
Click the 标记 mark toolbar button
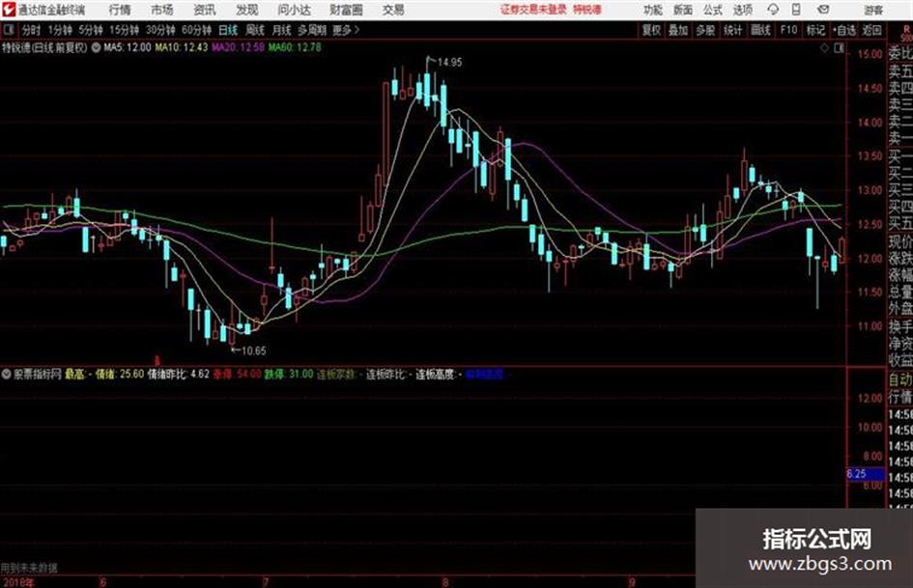(x=815, y=30)
